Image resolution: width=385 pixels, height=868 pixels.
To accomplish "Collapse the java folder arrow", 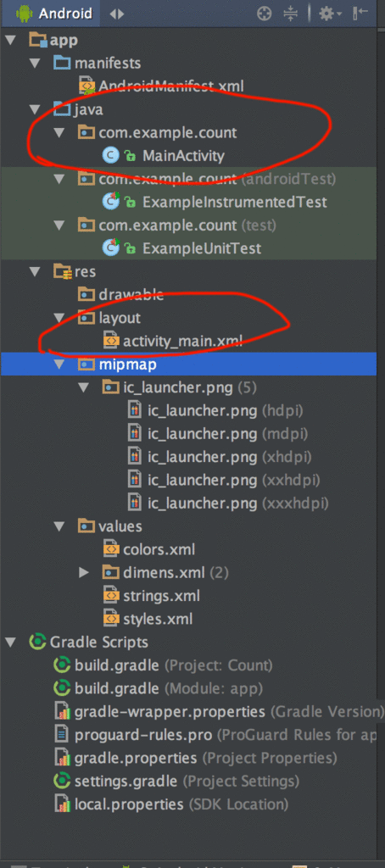I will click(36, 109).
